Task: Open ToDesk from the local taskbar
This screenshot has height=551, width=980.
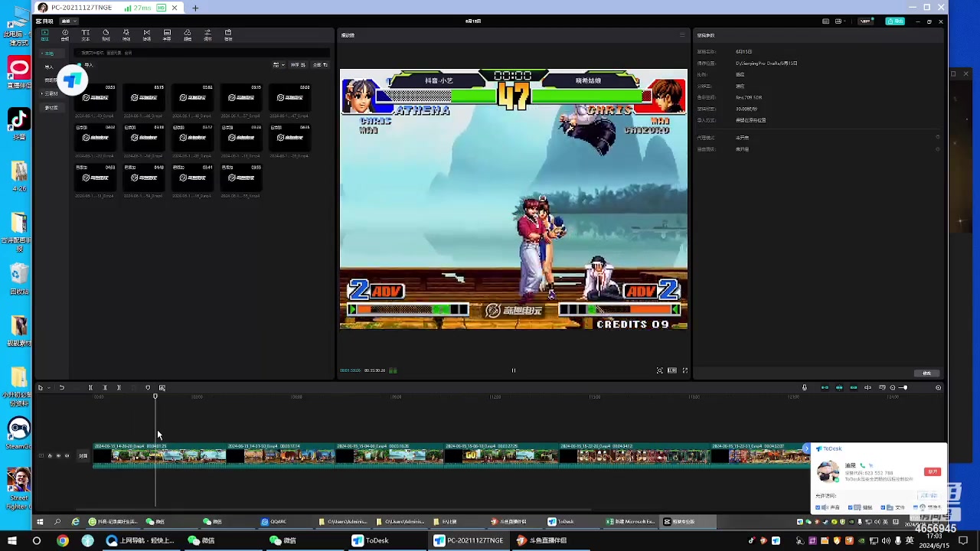Action: [371, 540]
